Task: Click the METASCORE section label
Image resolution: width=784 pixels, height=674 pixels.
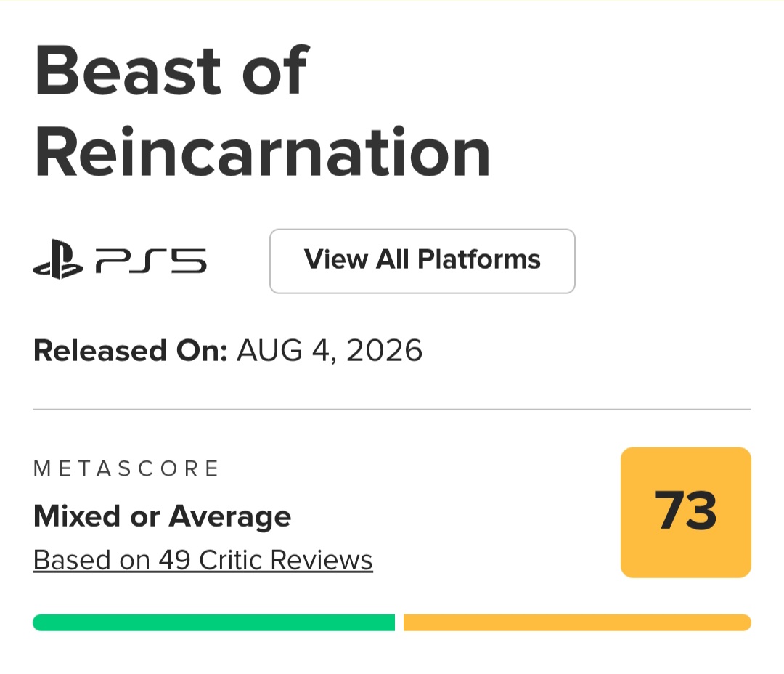Action: click(x=126, y=469)
